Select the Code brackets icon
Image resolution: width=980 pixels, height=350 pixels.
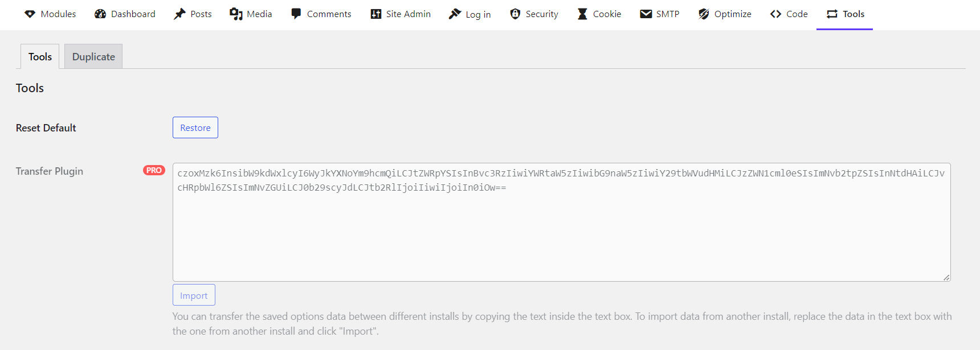click(775, 14)
